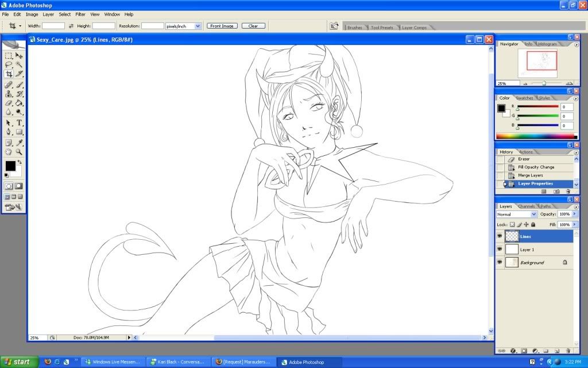Create a new layer from Layers panel

coord(557,351)
